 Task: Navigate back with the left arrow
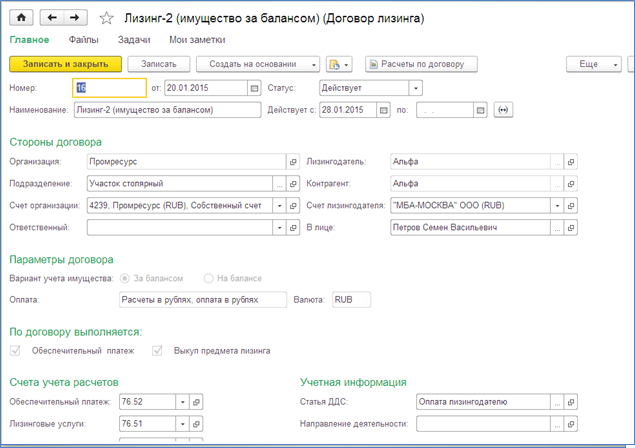coord(52,17)
